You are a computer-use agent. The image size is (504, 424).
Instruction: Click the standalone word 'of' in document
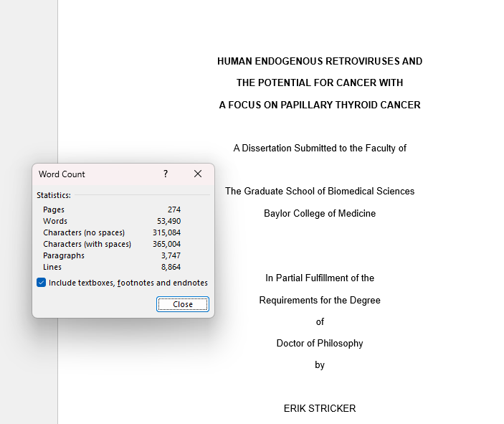click(x=320, y=321)
